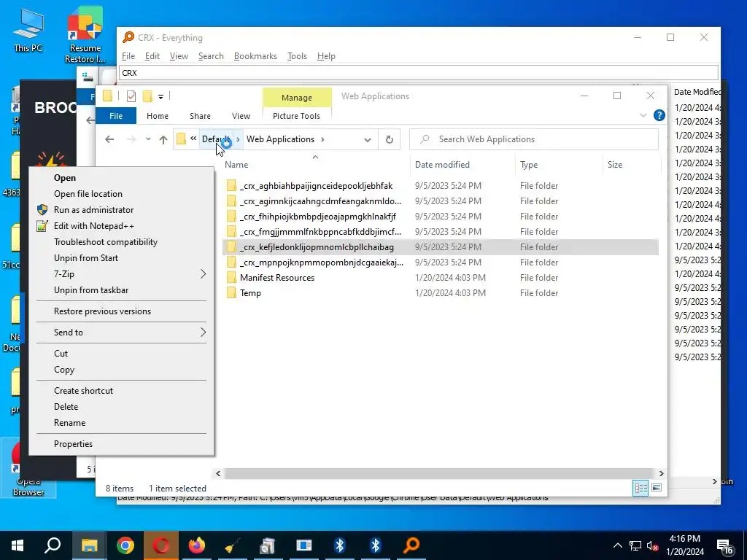Viewport: 747px width, 560px height.
Task: Switch to large thumbnails view icon
Action: click(x=657, y=488)
